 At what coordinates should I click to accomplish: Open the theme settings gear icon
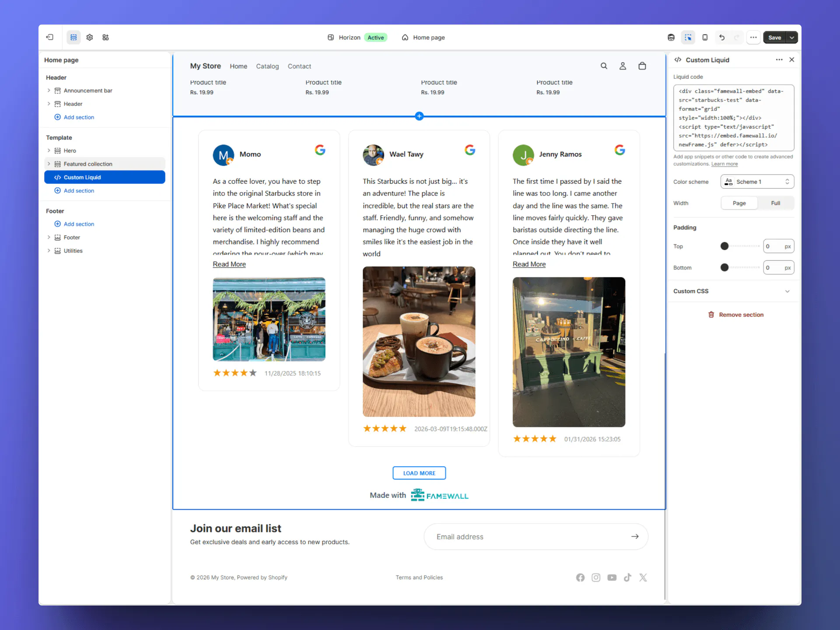[90, 37]
